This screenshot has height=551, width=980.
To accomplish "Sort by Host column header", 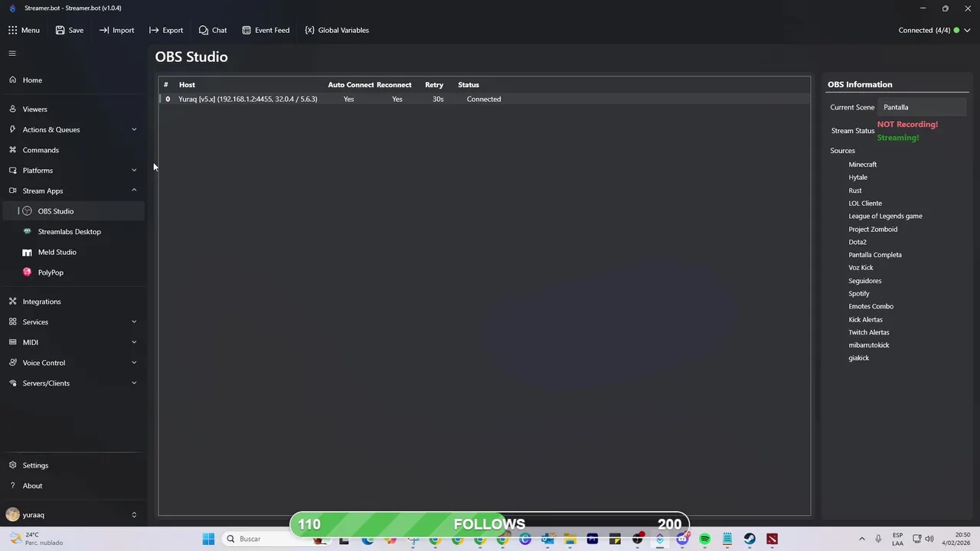I will [x=187, y=85].
